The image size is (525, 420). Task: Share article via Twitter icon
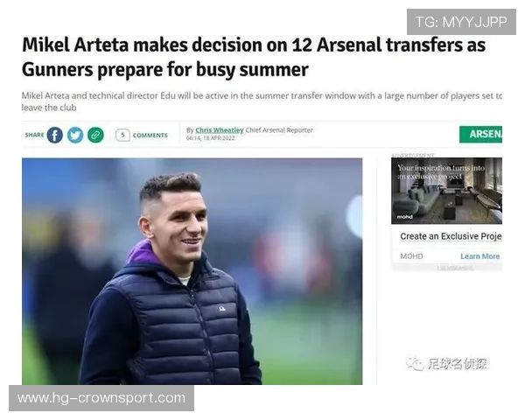point(75,136)
